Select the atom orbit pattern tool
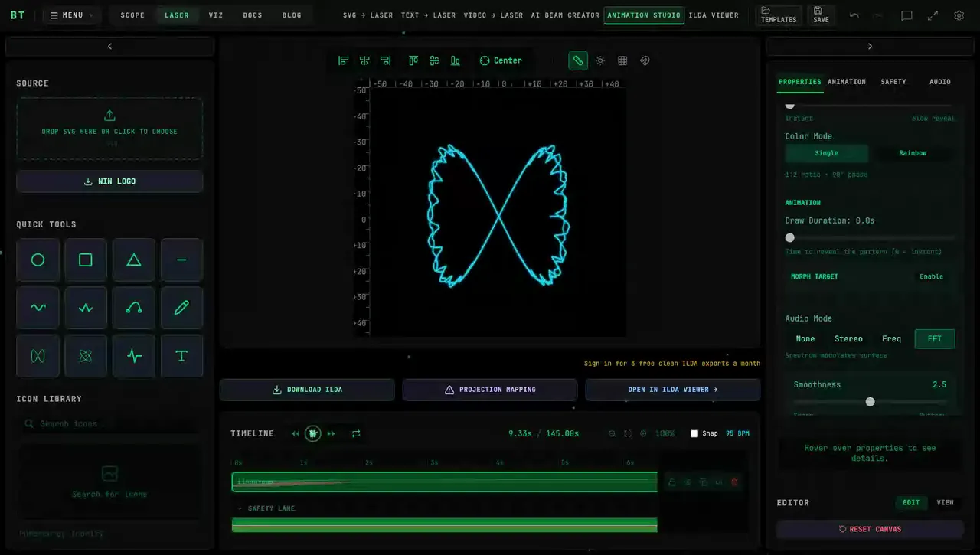 [x=86, y=356]
